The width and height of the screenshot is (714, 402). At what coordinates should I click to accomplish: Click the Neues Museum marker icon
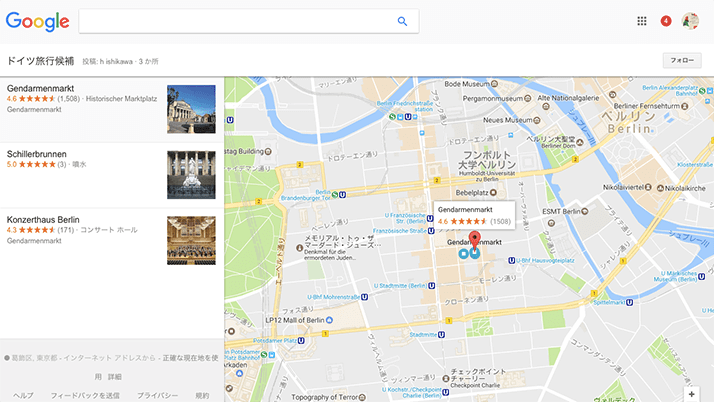[537, 120]
